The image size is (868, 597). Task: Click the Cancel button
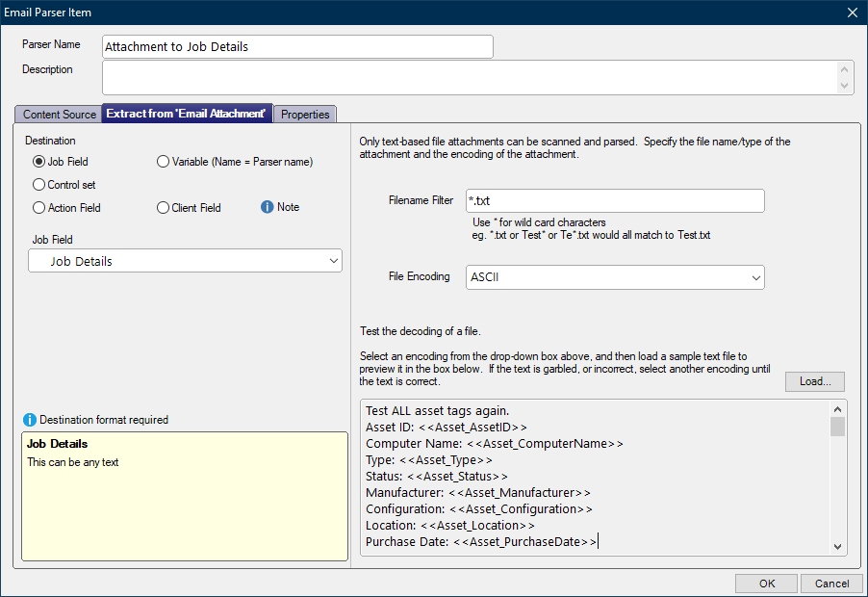[831, 584]
